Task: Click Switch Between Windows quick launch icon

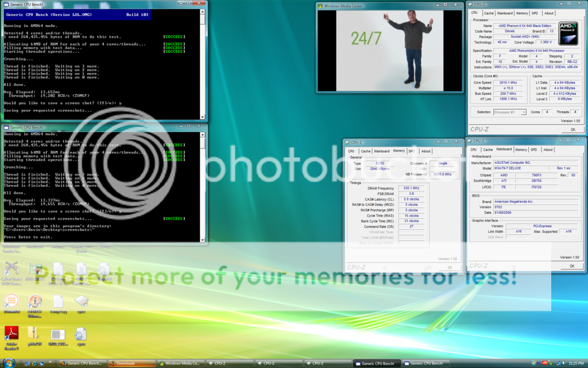Action: point(41,363)
